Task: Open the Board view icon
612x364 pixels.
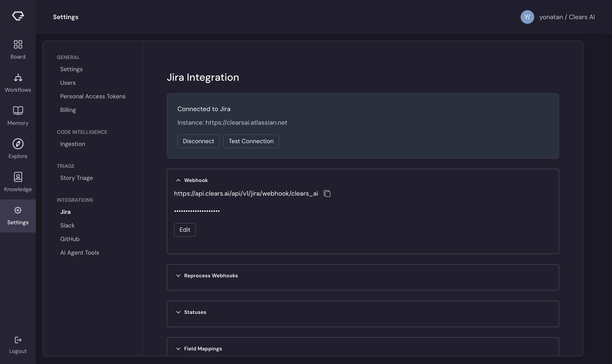Action: coord(18,44)
